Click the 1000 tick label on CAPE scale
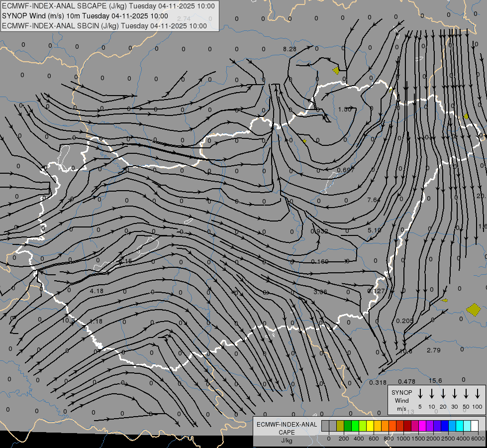 tap(403, 439)
